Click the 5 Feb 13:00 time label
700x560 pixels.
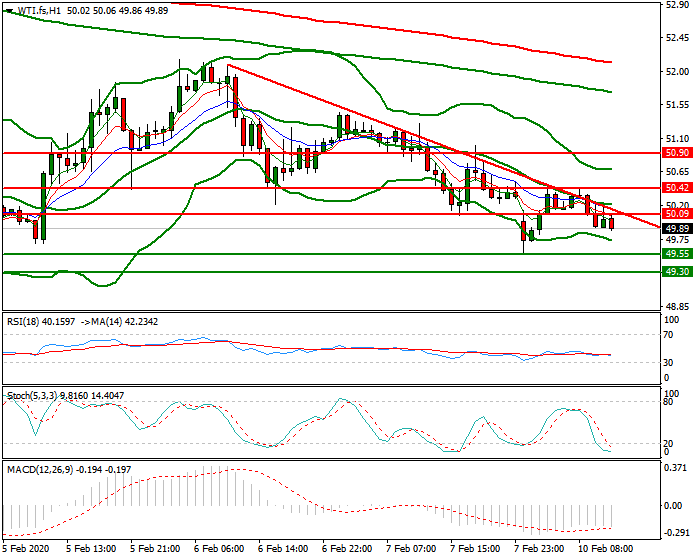click(91, 548)
